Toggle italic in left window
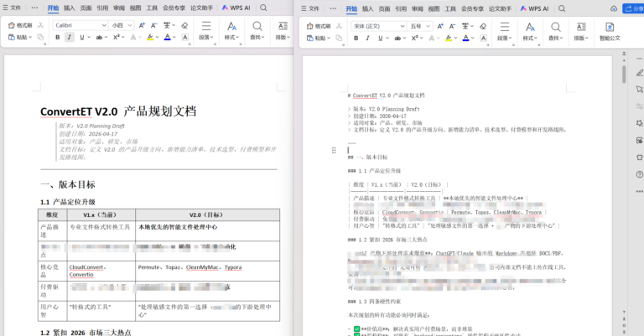This screenshot has height=336, width=644. coord(70,38)
